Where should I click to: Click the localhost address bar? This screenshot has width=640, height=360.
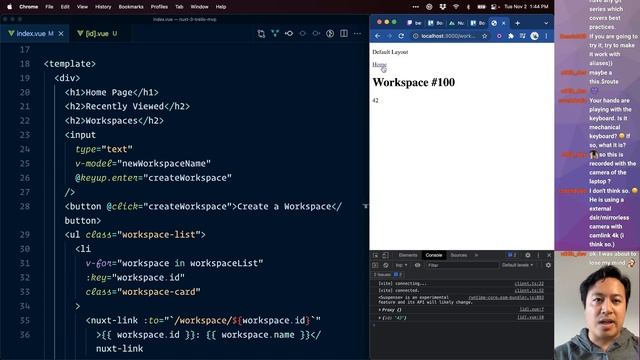point(448,36)
